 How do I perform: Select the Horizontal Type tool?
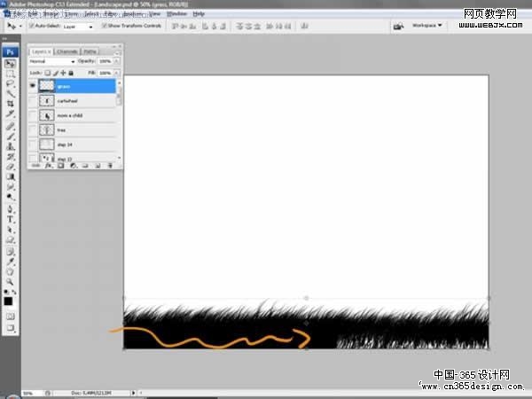tap(10, 220)
